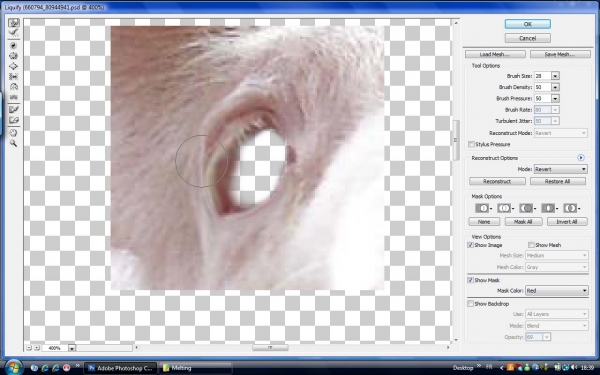
Task: Select the Thaw Mask tool
Action: 13,120
